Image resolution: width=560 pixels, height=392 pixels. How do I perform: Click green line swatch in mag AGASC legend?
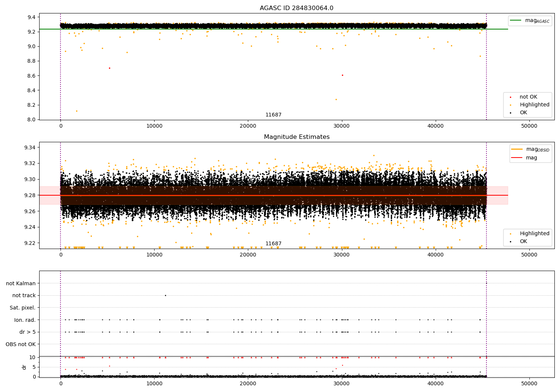pos(516,21)
